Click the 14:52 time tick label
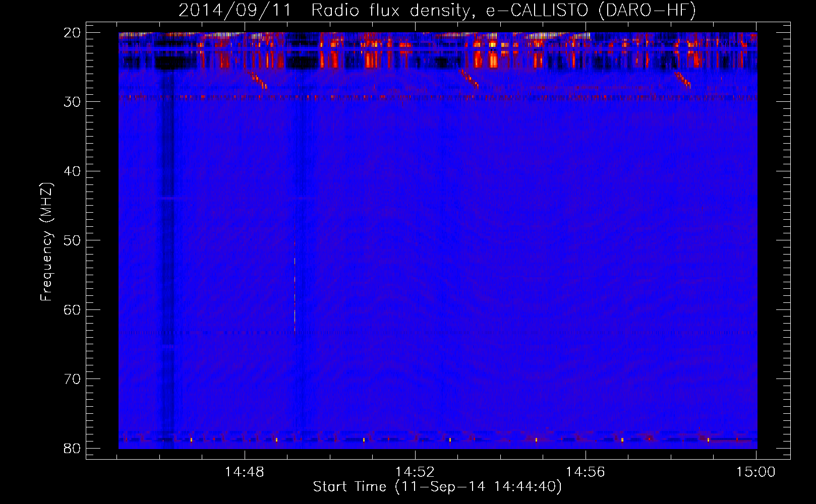816x504 pixels. tap(415, 472)
